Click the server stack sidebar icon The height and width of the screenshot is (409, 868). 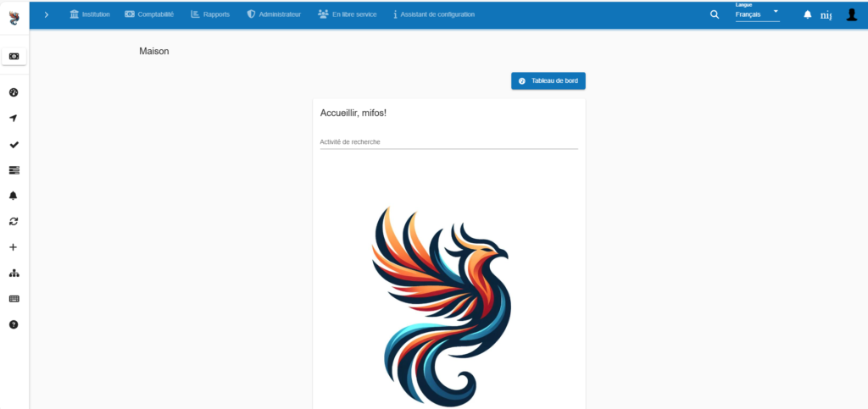[14, 170]
